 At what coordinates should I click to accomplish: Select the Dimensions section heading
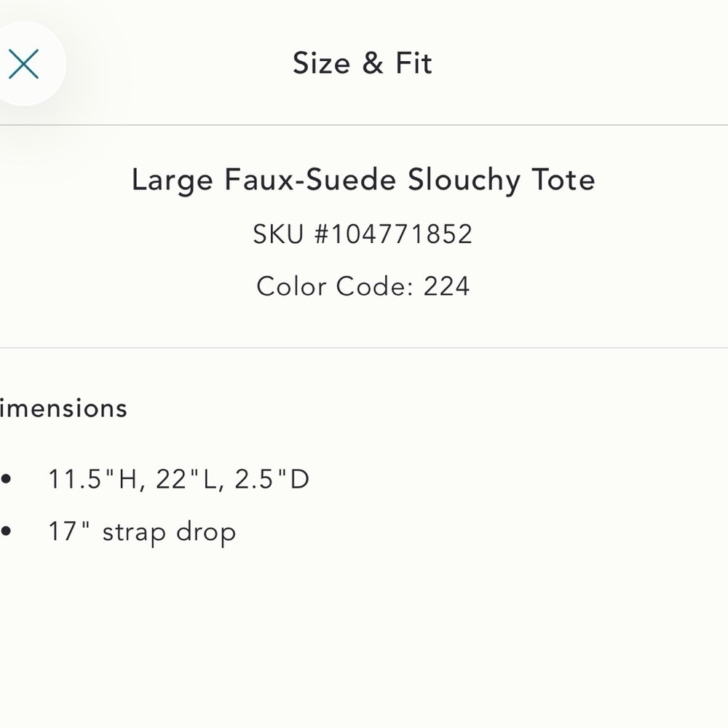[x=63, y=408]
